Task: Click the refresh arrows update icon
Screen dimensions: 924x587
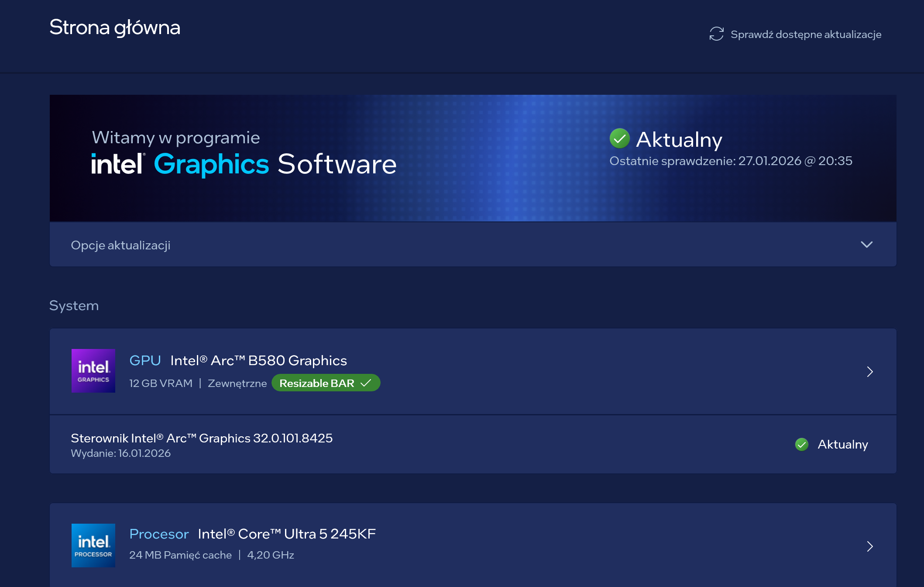Action: point(716,34)
